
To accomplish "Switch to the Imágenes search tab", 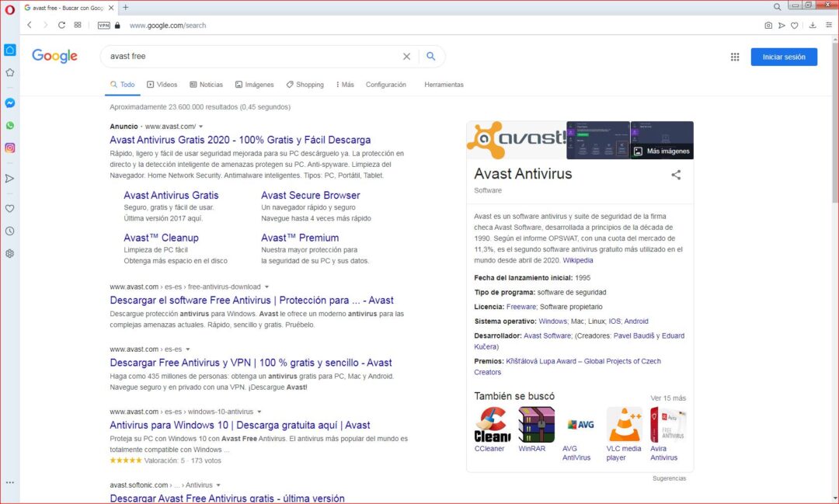I will (x=254, y=85).
